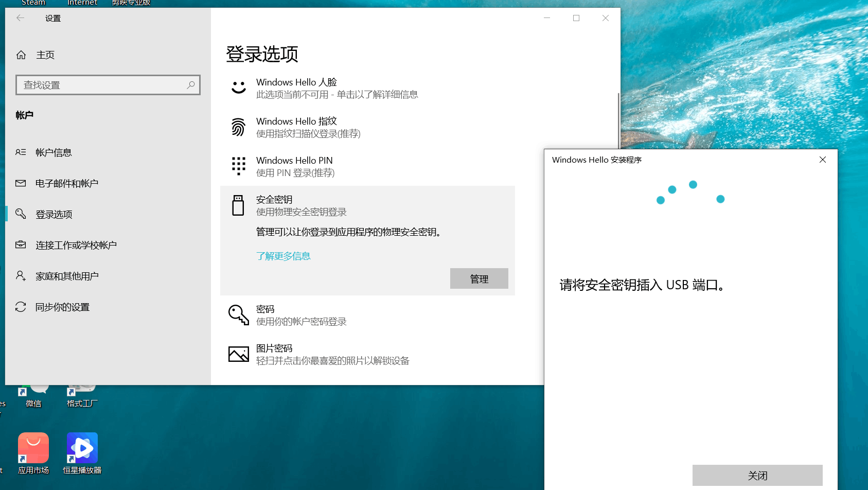Click the 格式工厂 desktop shortcut label

tap(82, 404)
